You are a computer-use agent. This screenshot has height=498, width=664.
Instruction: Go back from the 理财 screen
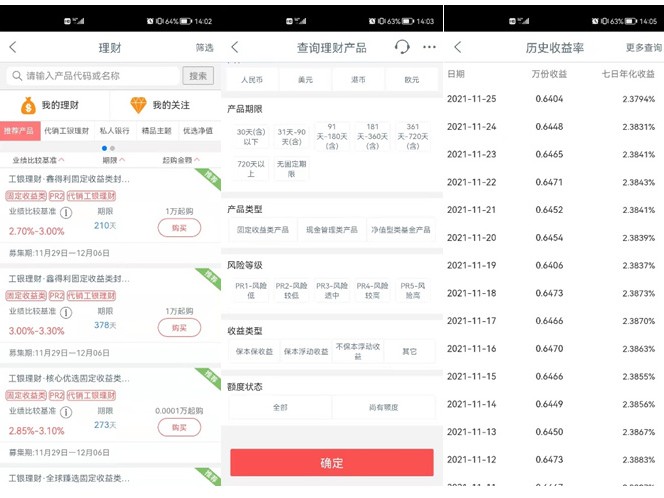coord(13,47)
